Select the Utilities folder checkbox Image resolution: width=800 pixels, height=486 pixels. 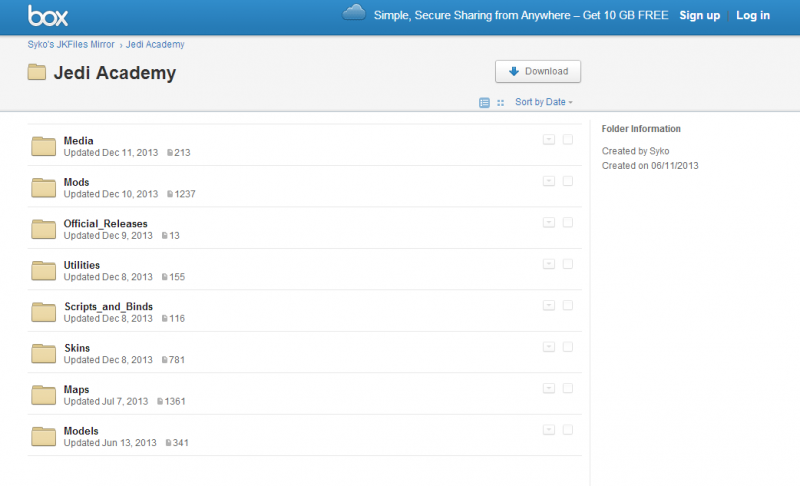tap(567, 264)
